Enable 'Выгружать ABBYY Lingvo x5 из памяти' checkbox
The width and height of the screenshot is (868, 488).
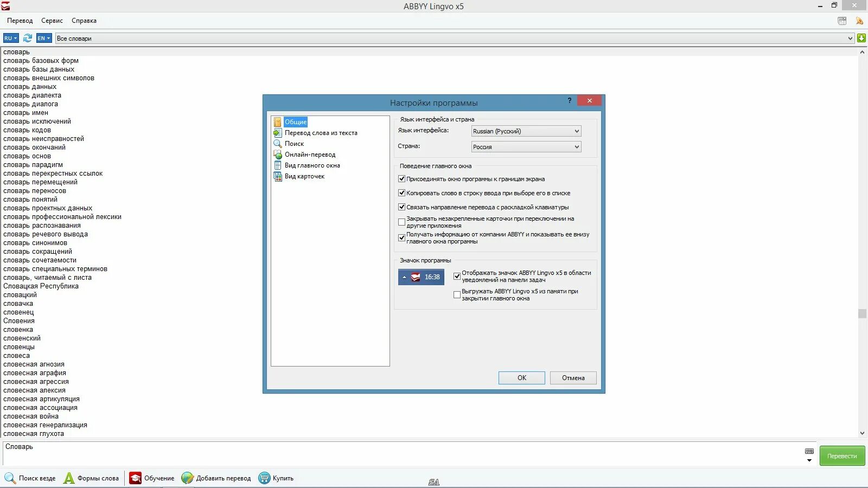tap(457, 295)
